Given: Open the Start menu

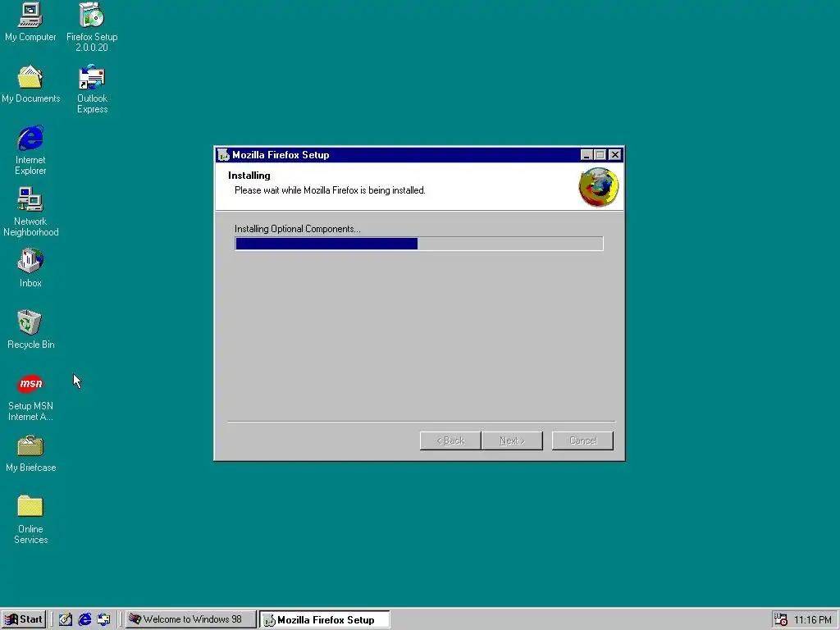Looking at the screenshot, I should point(24,619).
